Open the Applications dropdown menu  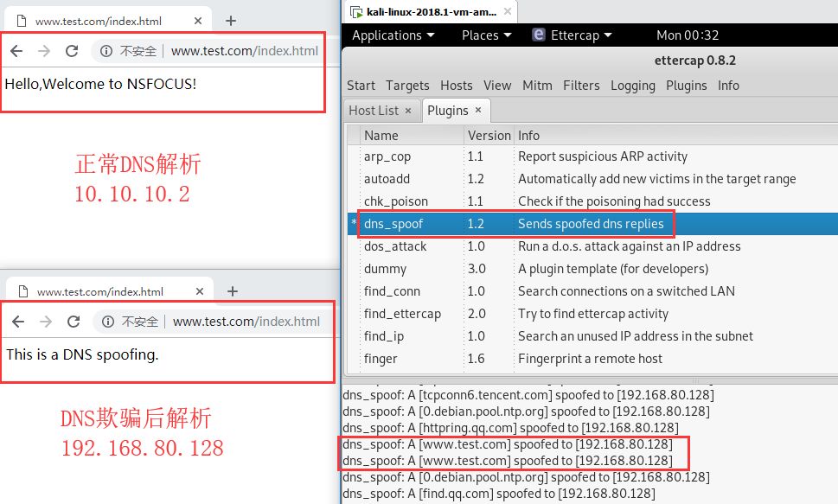click(x=393, y=35)
